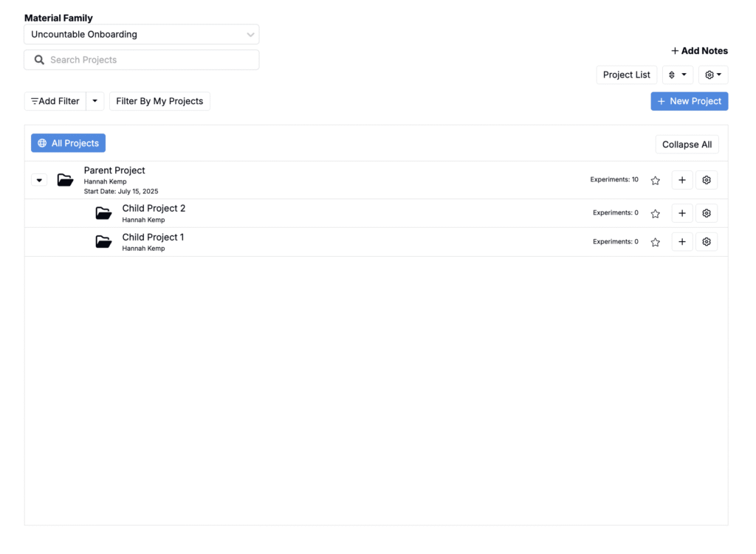
Task: Click the New Project button
Action: pos(689,101)
